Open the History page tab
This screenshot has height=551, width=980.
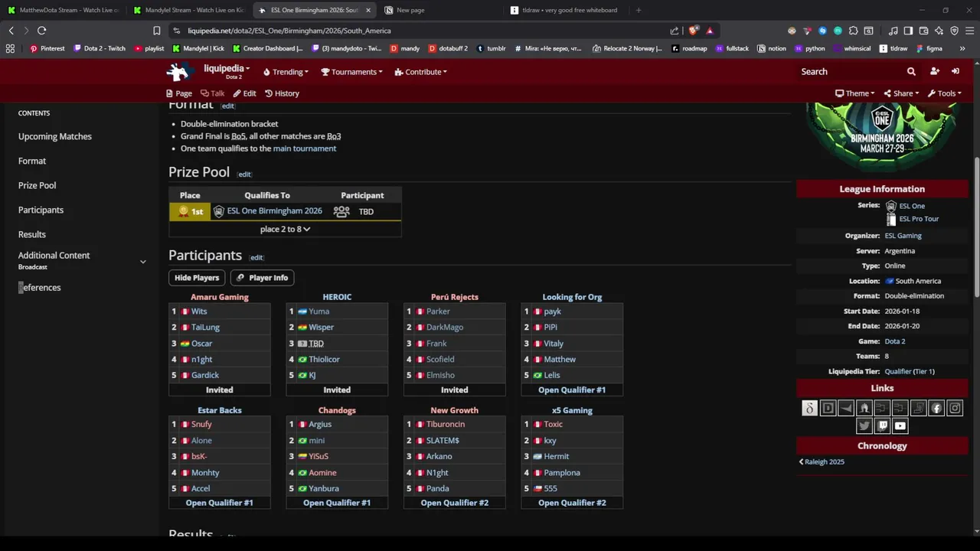(282, 93)
